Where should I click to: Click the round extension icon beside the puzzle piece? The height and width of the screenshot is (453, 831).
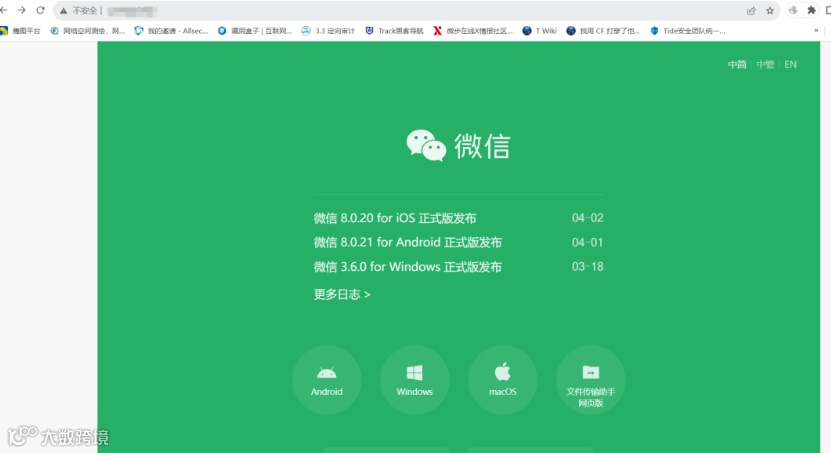click(x=793, y=11)
